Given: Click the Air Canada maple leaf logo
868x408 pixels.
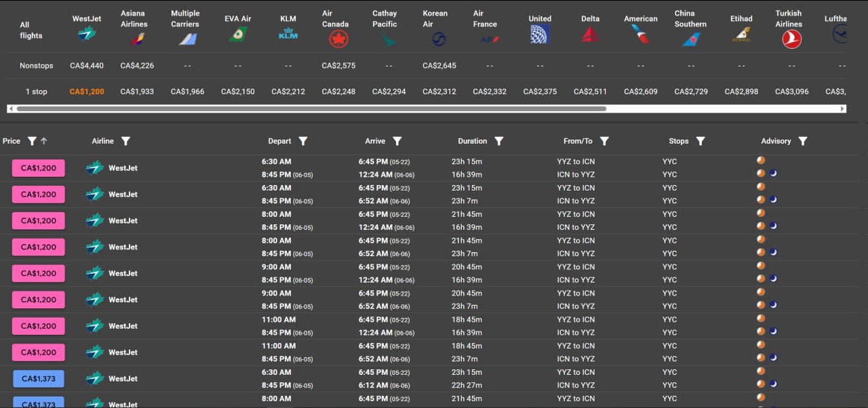Looking at the screenshot, I should click(338, 39).
